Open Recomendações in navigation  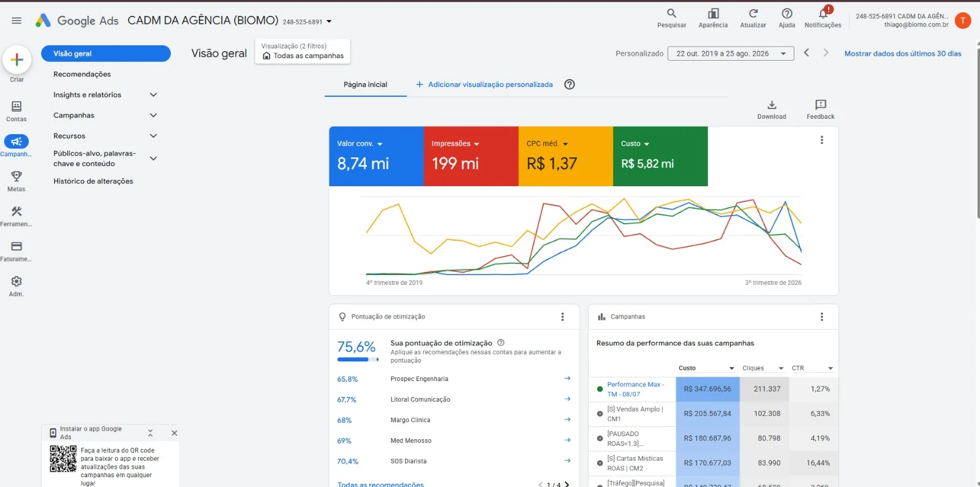pyautogui.click(x=82, y=74)
